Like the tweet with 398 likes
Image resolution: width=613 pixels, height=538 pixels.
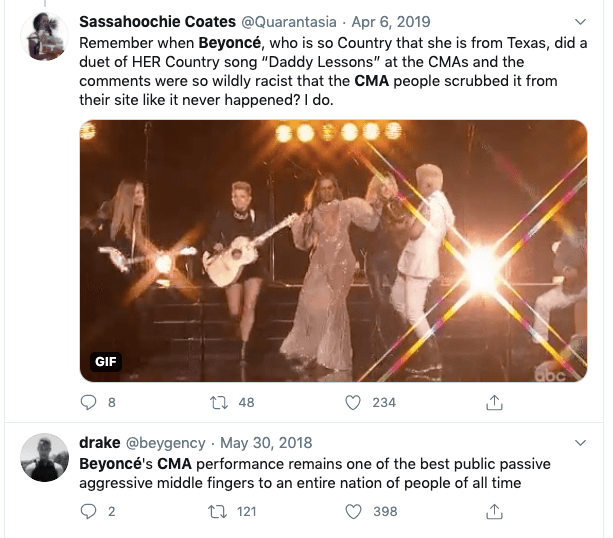coord(352,511)
